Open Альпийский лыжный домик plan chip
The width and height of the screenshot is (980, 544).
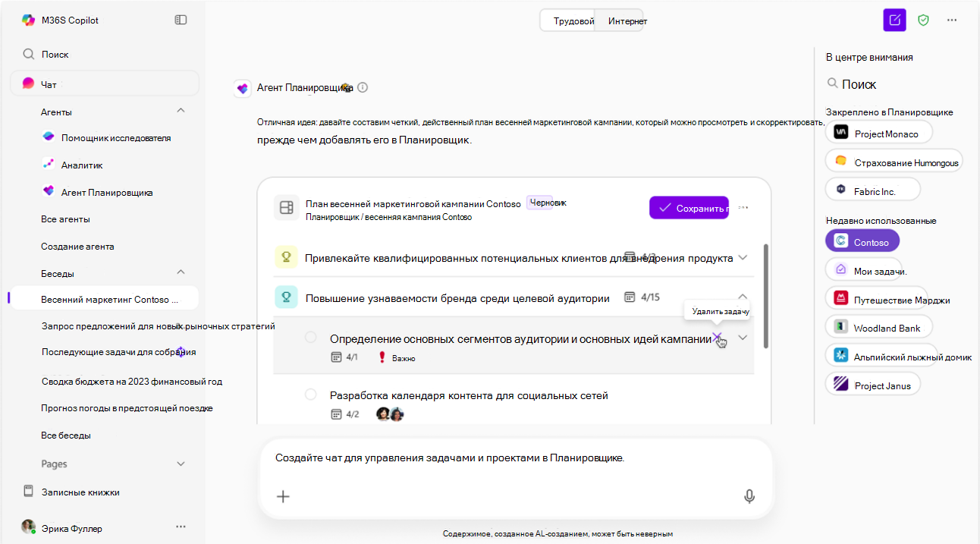(900, 355)
